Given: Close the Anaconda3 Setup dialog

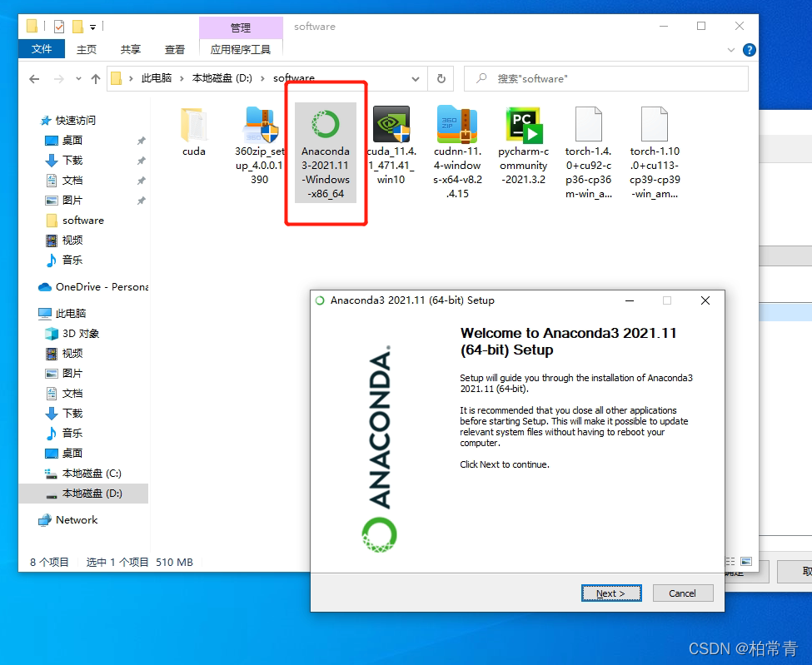Looking at the screenshot, I should 705,300.
